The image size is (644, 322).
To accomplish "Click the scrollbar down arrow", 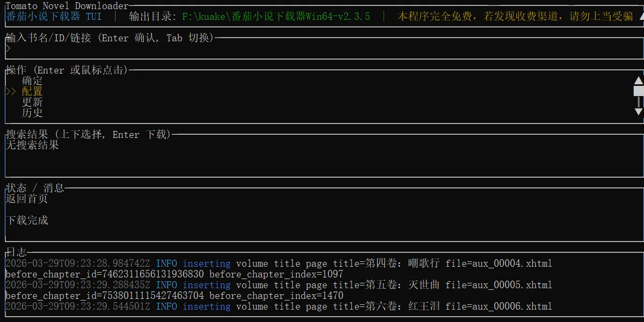I will 638,113.
